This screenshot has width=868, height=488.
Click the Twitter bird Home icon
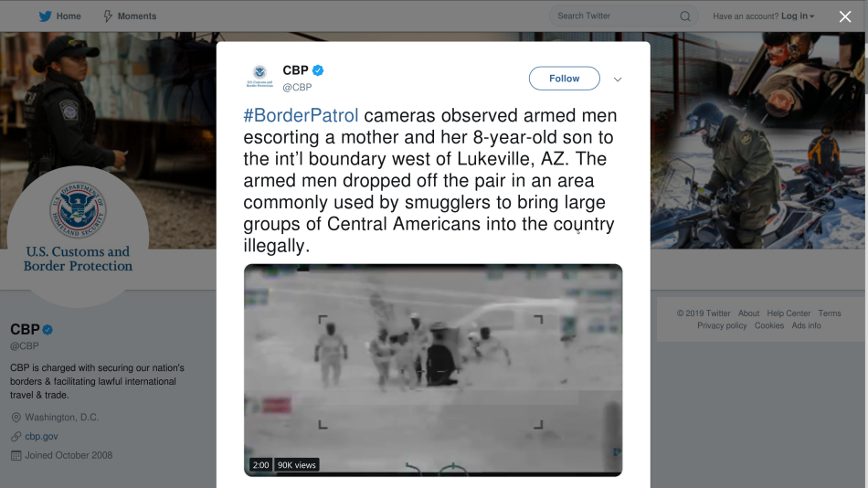point(46,16)
